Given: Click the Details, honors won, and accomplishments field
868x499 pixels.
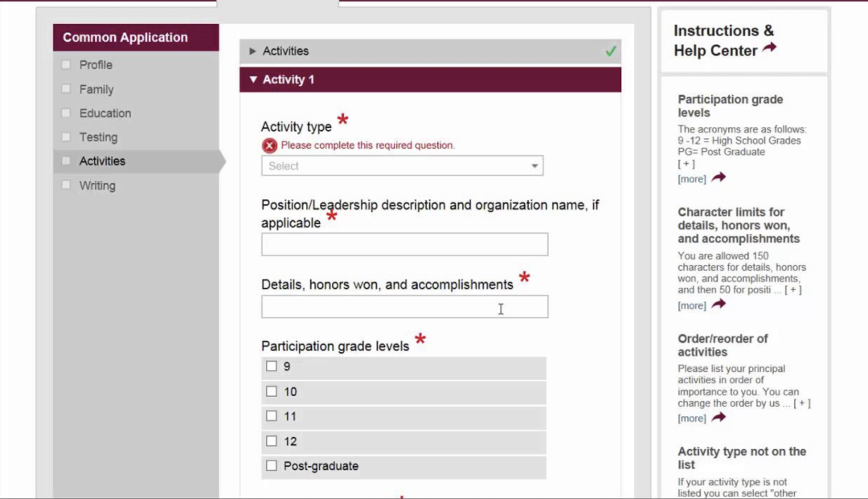Looking at the screenshot, I should pyautogui.click(x=404, y=307).
